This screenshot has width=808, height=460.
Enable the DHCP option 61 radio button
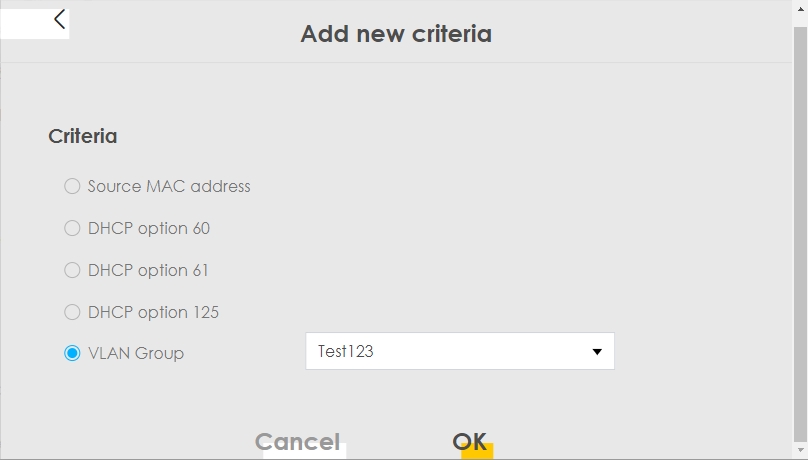[72, 270]
